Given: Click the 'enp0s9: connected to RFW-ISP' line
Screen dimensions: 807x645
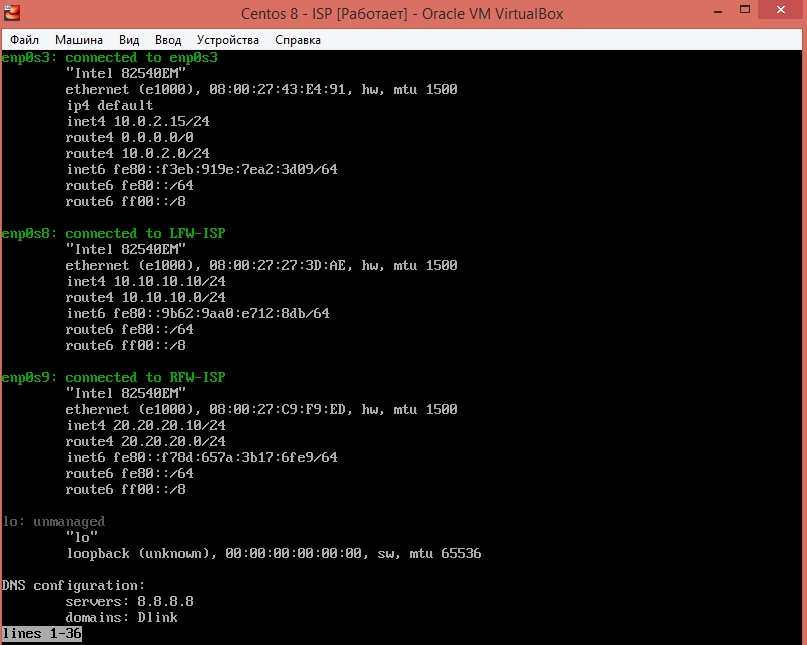Looking at the screenshot, I should 114,378.
